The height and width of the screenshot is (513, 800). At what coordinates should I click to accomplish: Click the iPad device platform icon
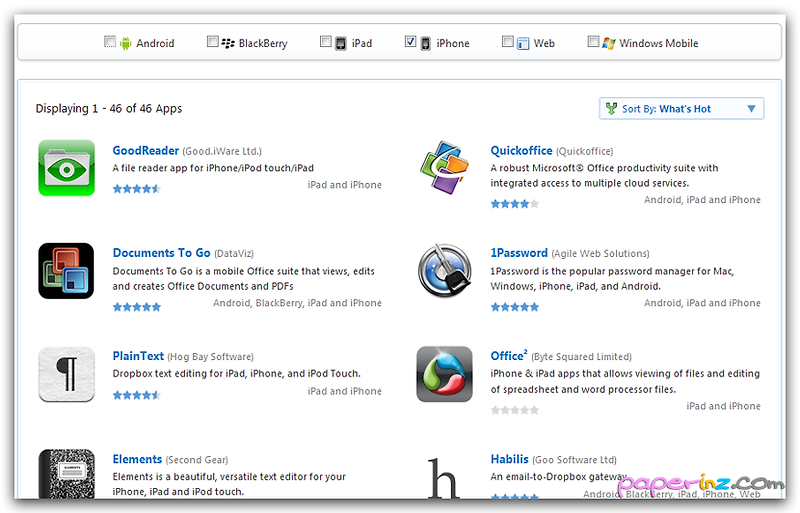pos(340,43)
